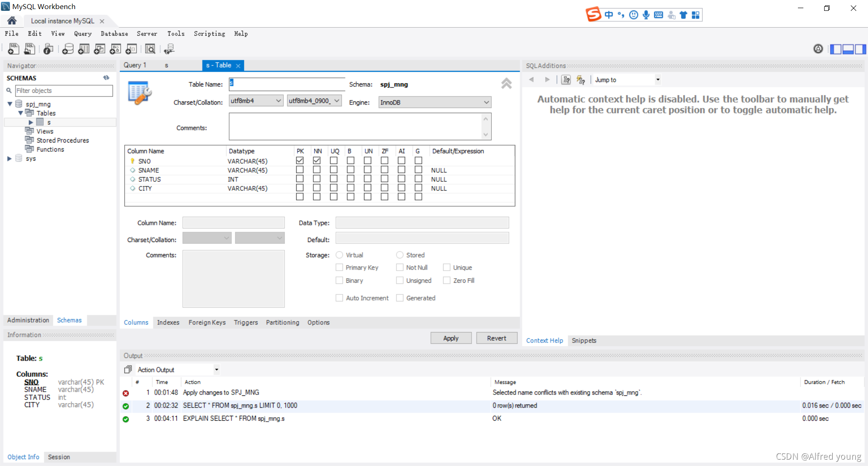The height and width of the screenshot is (466, 868).
Task: Click the Sogou voice input microphone
Action: [x=646, y=15]
